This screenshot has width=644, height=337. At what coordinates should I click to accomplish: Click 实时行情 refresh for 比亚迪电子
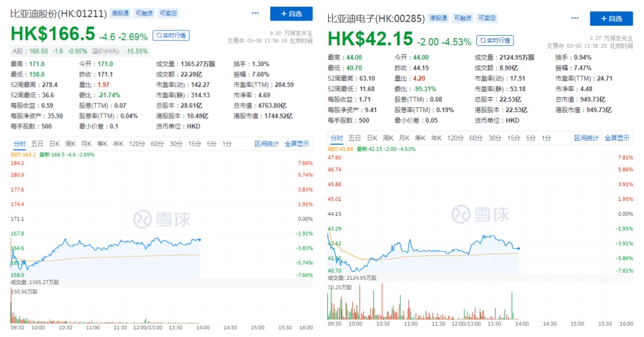(x=495, y=41)
